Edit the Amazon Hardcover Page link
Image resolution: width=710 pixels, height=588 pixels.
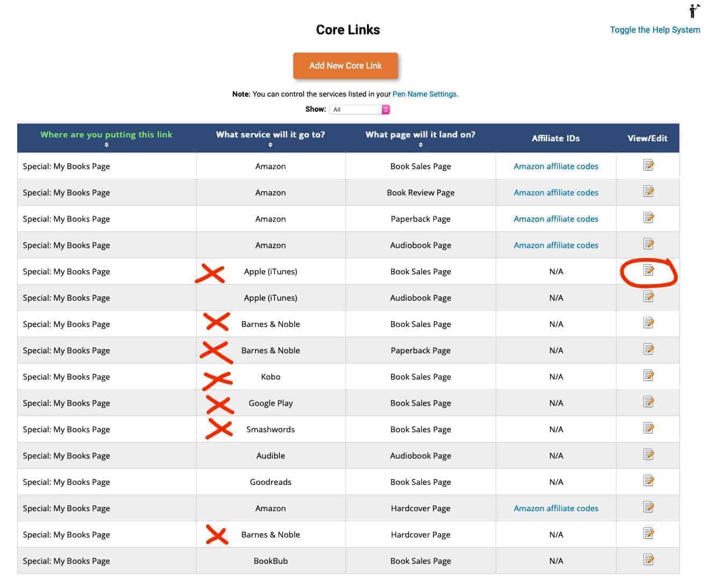pos(648,507)
